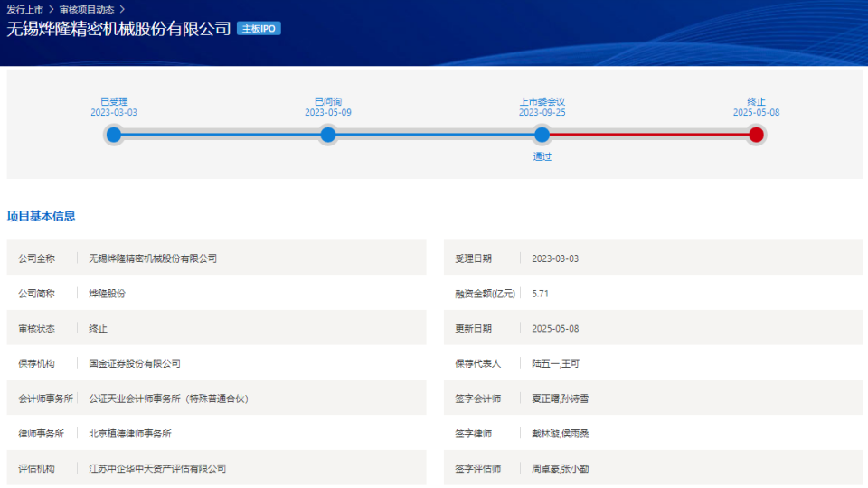Click the timeline date 2023-09-25

click(x=542, y=112)
